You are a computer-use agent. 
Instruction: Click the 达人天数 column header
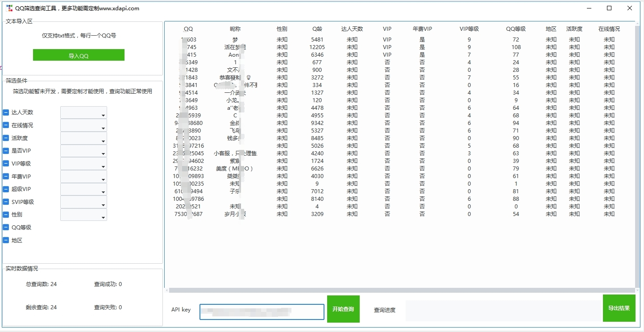[x=352, y=29]
